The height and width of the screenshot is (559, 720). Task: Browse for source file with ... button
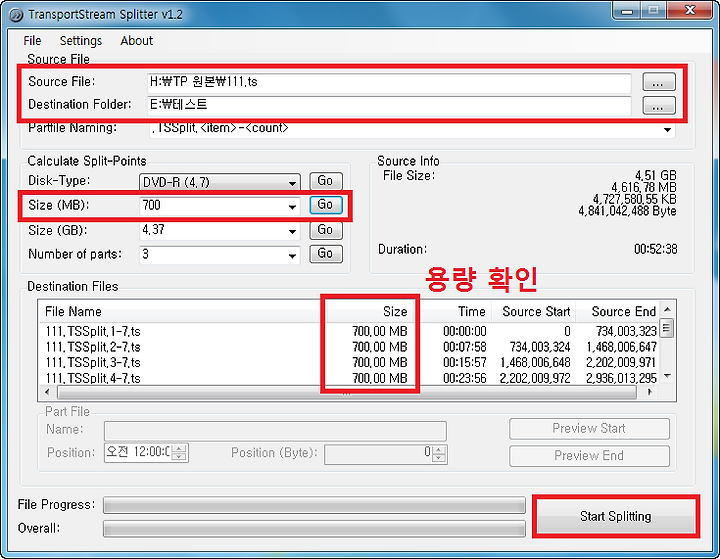pos(658,82)
